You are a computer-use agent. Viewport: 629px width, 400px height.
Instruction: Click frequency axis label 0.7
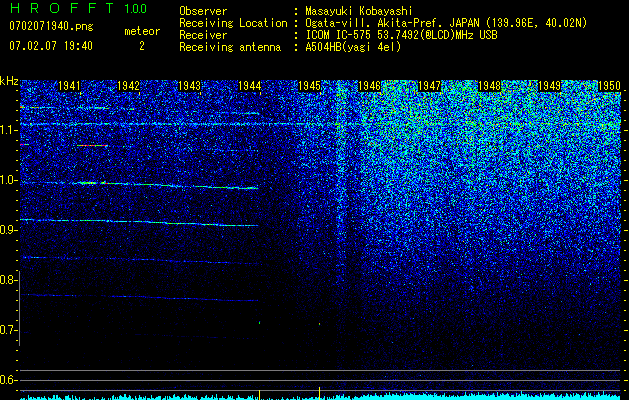tap(8, 330)
